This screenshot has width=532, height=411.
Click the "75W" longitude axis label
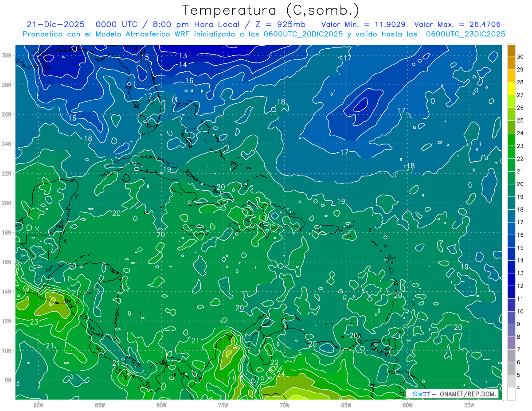(x=223, y=405)
